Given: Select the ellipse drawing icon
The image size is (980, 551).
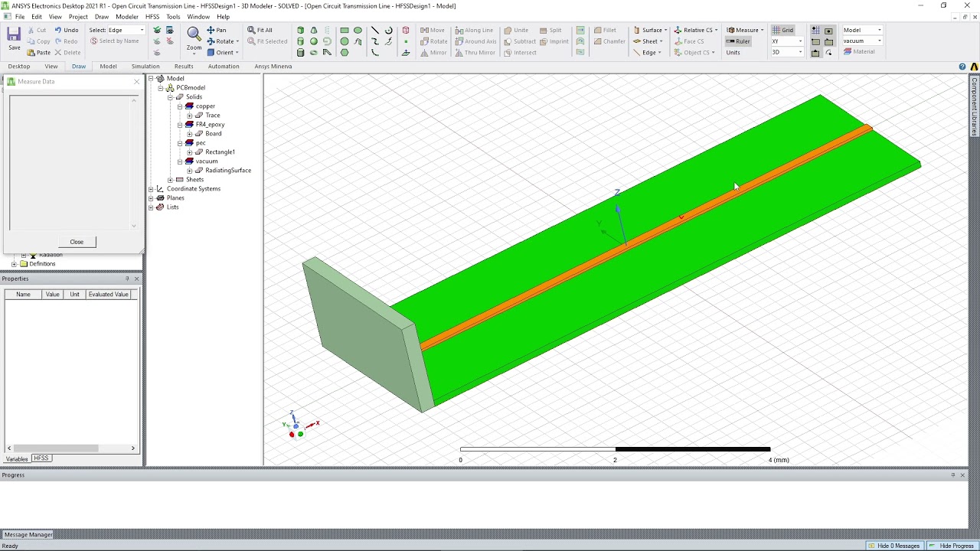Looking at the screenshot, I should click(x=358, y=30).
